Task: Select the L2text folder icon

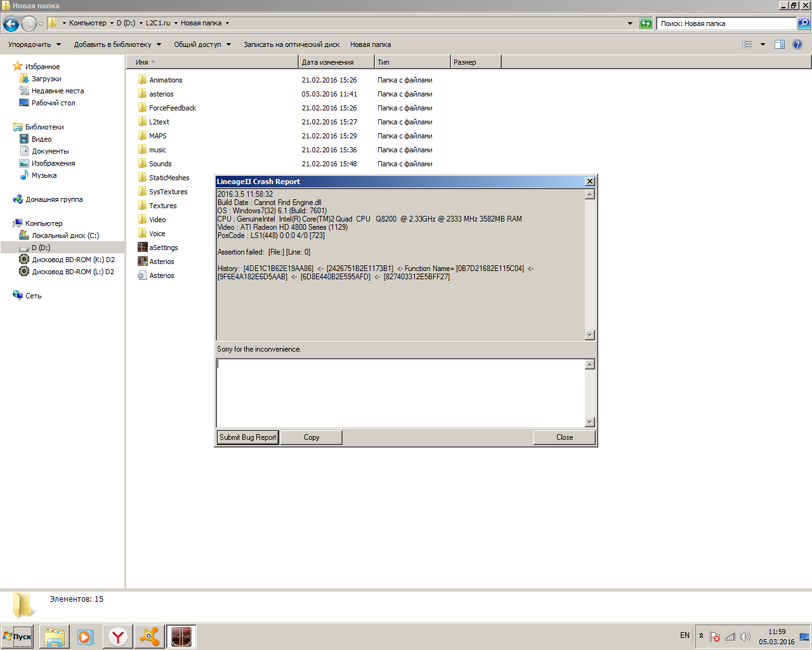Action: pyautogui.click(x=143, y=122)
